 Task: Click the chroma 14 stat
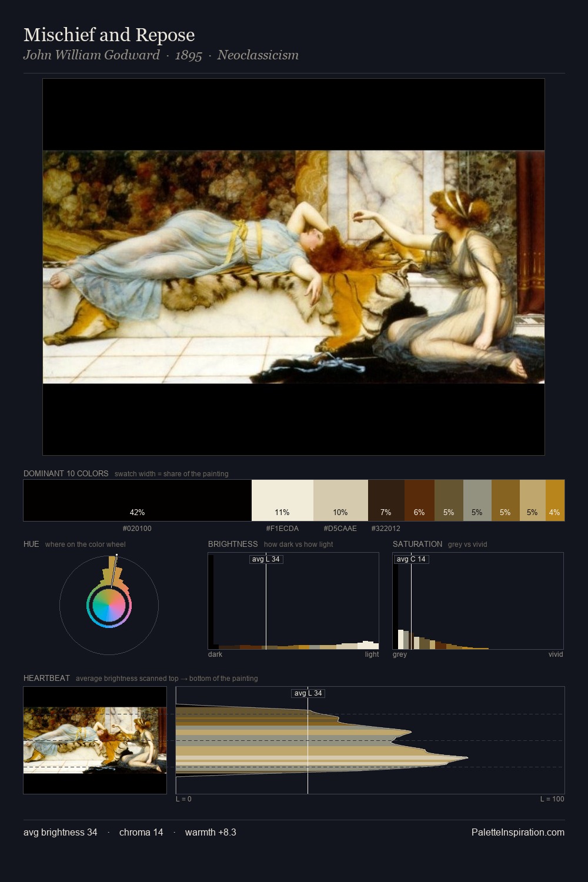pos(141,832)
